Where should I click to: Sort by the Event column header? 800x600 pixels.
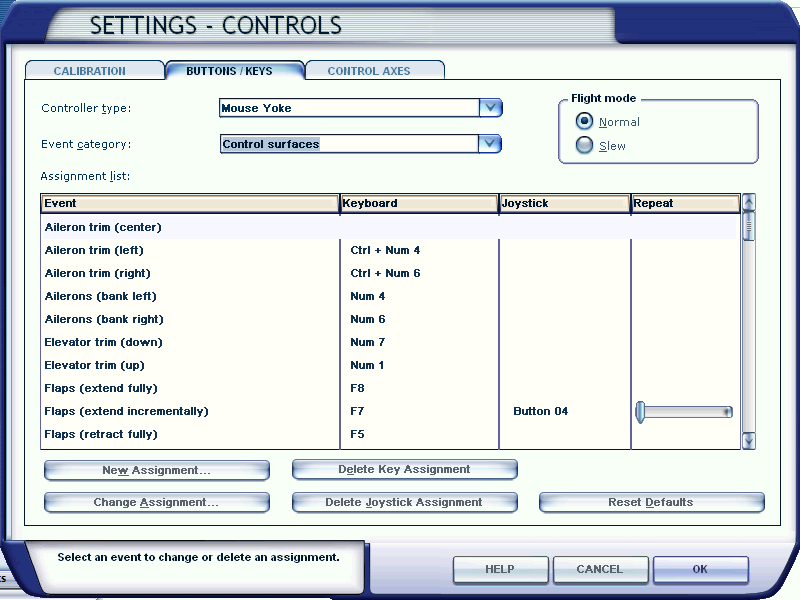pos(190,203)
